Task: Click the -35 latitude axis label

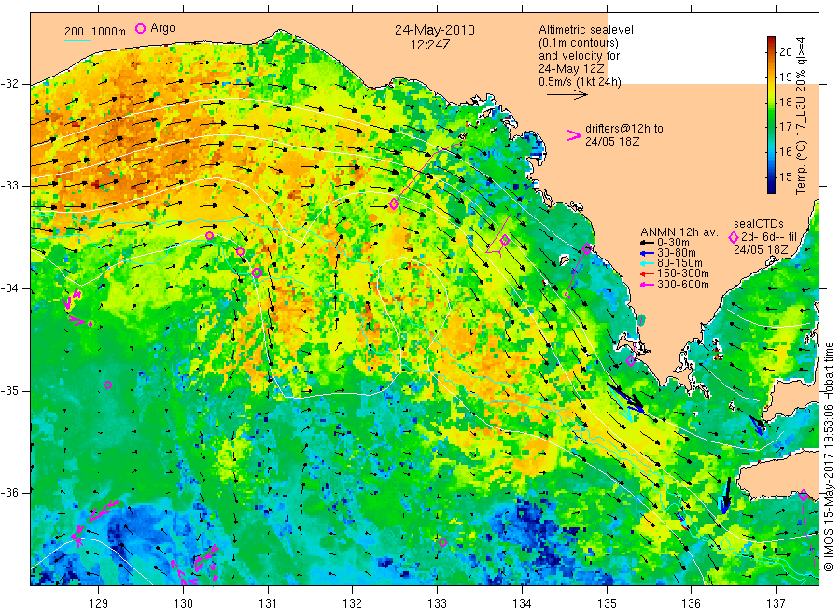Action: [9, 390]
